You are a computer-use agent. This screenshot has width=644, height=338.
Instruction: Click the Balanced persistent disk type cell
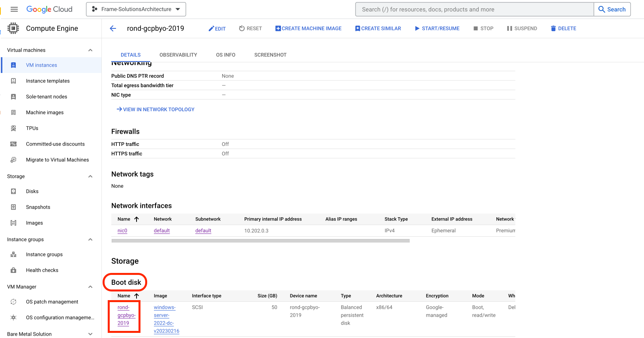[x=352, y=315]
